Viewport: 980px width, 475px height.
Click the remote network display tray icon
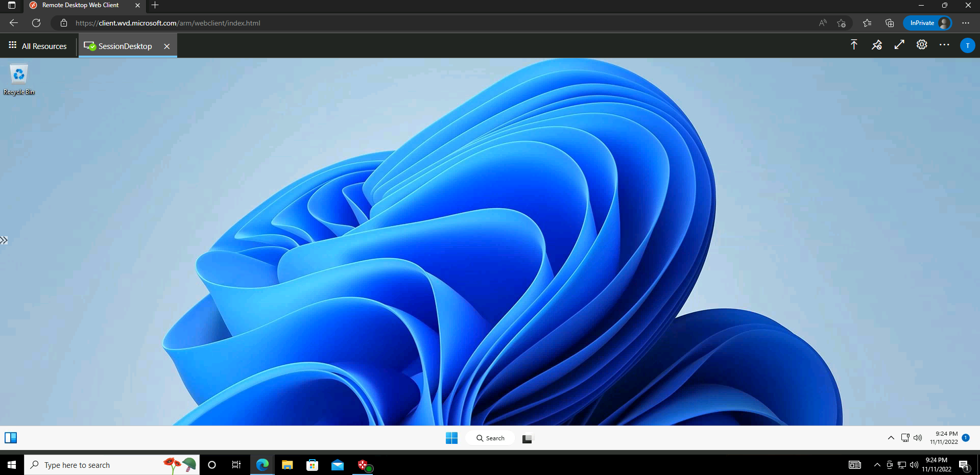tap(905, 438)
